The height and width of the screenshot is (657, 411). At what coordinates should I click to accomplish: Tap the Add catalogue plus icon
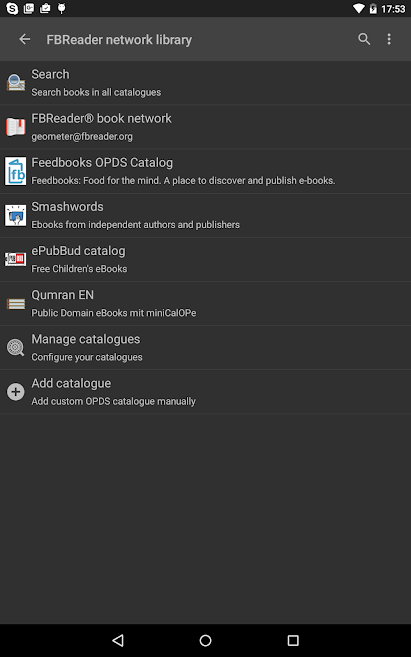pyautogui.click(x=16, y=392)
